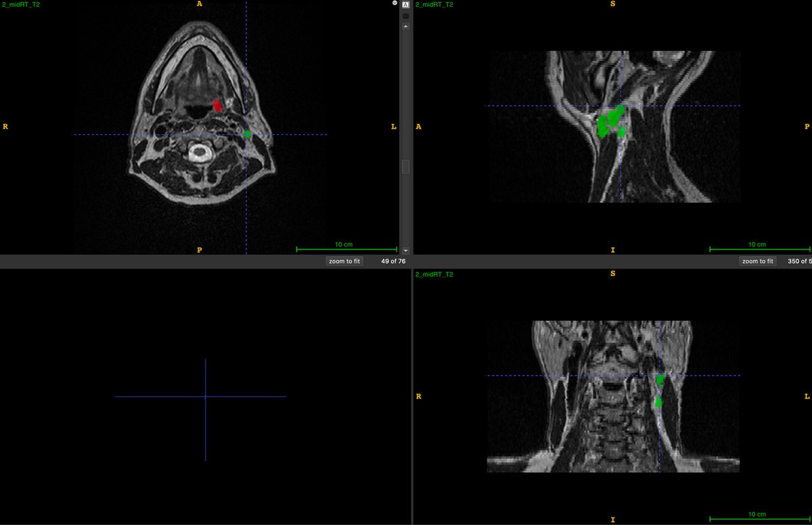
Task: Click the 'S' marker atop the sagittal view
Action: [x=613, y=4]
